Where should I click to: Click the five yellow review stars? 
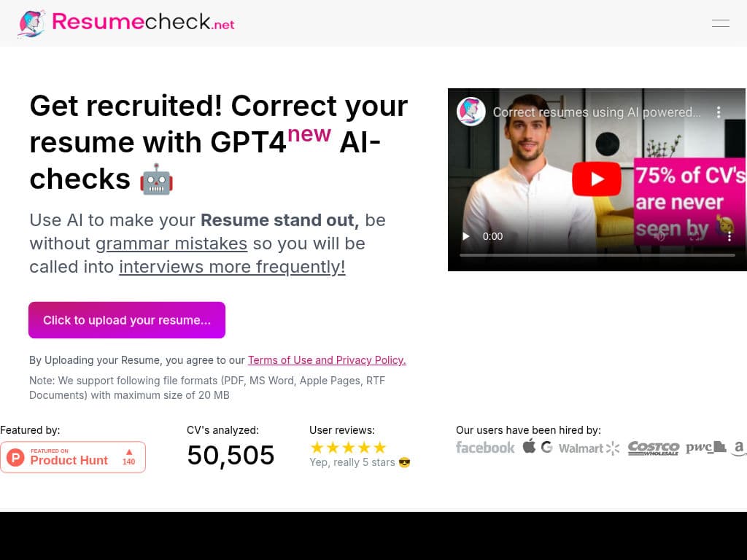[x=348, y=448]
